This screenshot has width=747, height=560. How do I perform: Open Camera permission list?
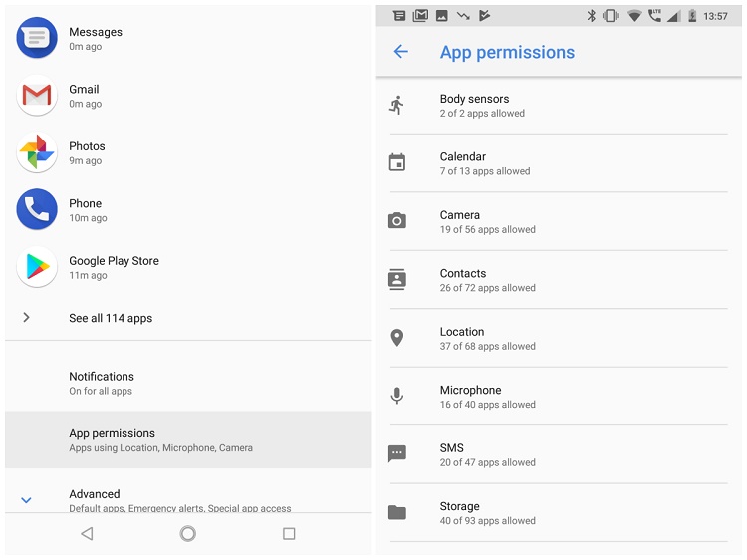[x=559, y=221]
